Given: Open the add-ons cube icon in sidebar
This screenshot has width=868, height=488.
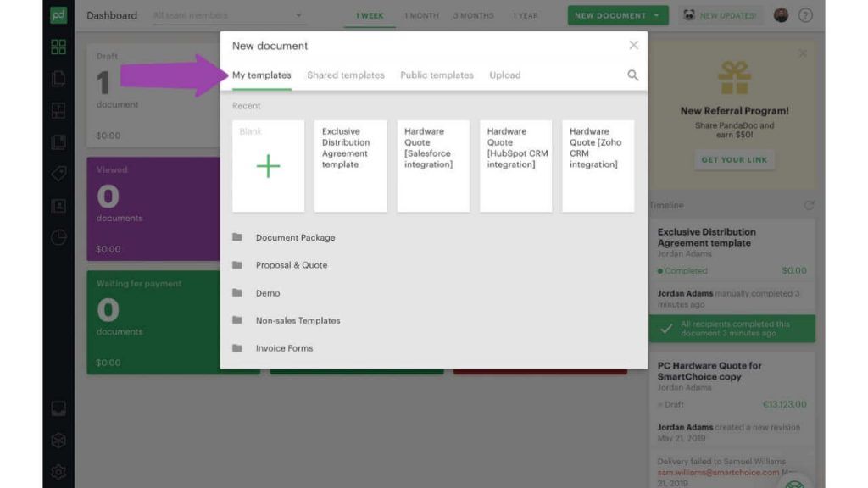Looking at the screenshot, I should pyautogui.click(x=58, y=441).
